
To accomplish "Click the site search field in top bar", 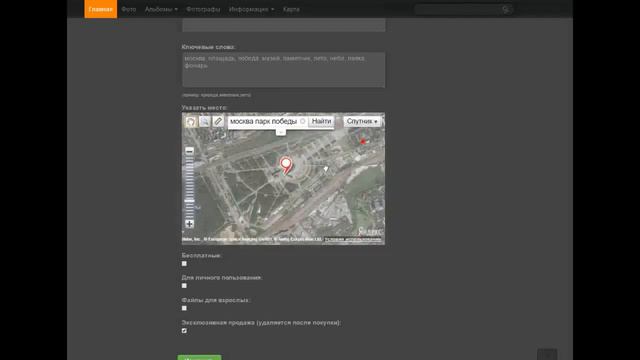I will coord(458,9).
